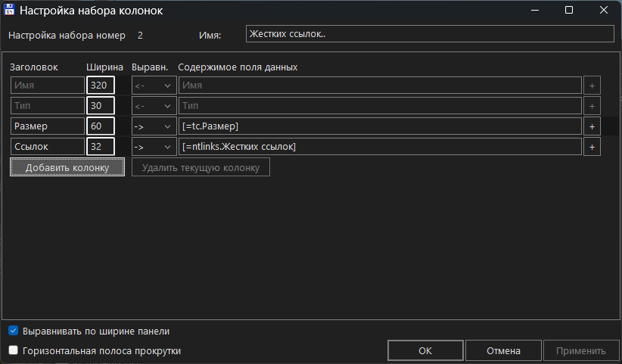Toggle 'Выравнивать по ширине панели' checkbox
The image size is (622, 364).
[x=13, y=331]
